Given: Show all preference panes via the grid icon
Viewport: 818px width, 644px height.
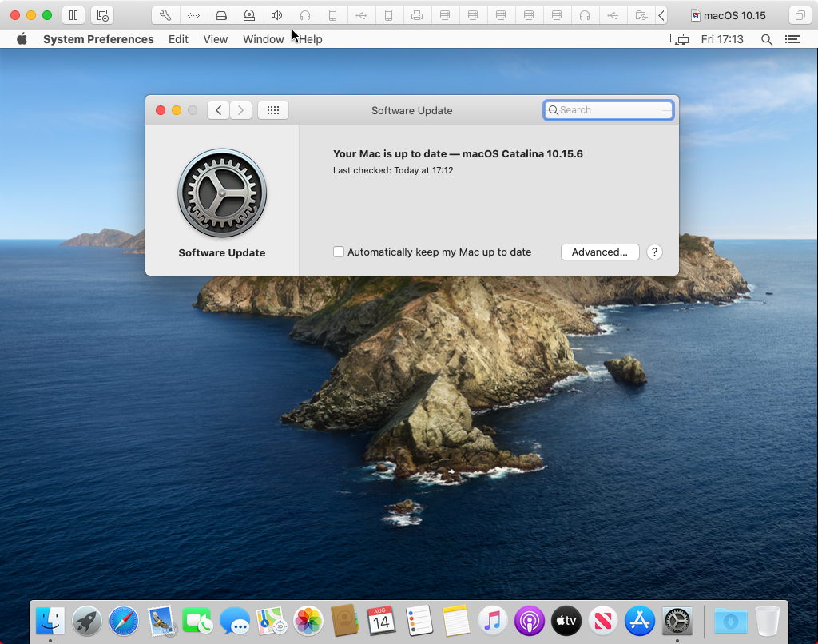Looking at the screenshot, I should pyautogui.click(x=272, y=109).
